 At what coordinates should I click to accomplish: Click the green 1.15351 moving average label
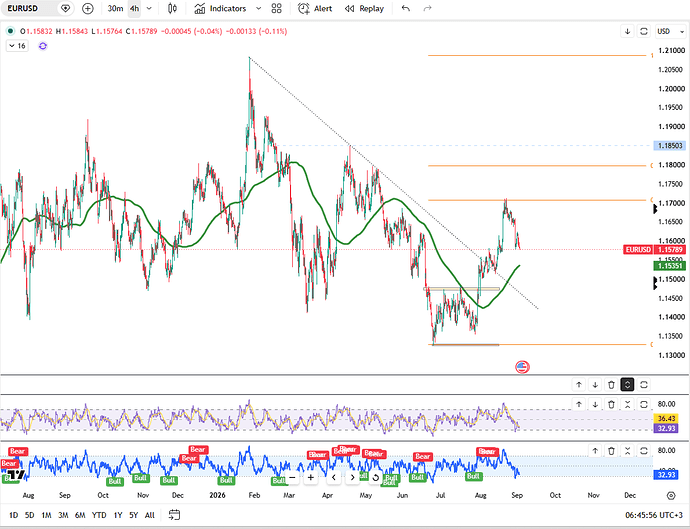coord(670,266)
